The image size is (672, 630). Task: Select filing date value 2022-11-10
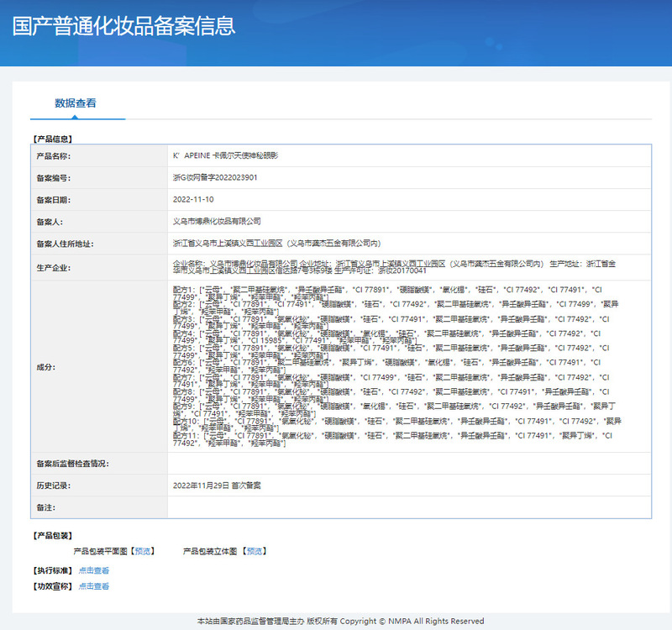point(193,199)
